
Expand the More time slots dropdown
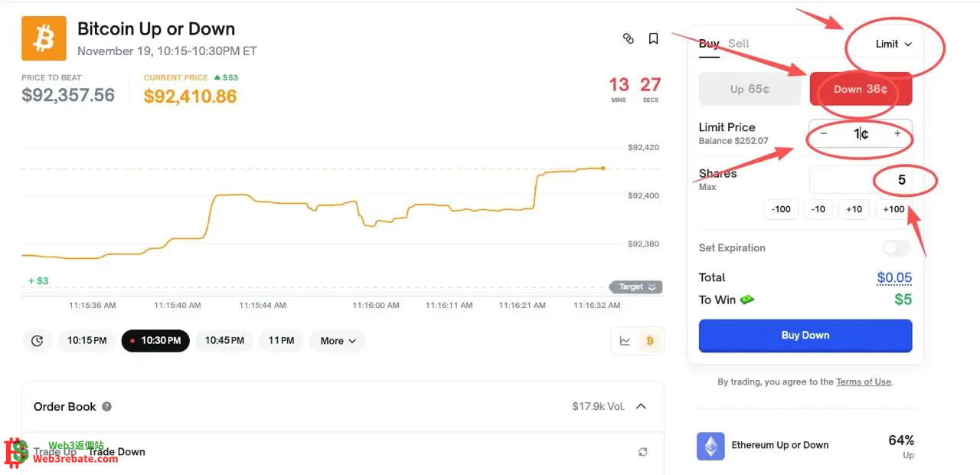click(338, 341)
